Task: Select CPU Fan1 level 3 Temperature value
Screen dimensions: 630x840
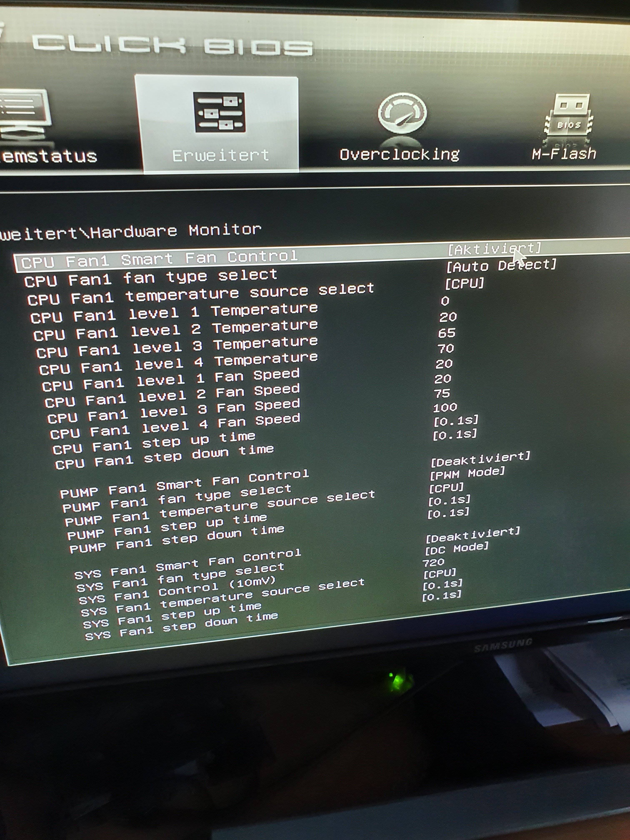Action: (446, 333)
